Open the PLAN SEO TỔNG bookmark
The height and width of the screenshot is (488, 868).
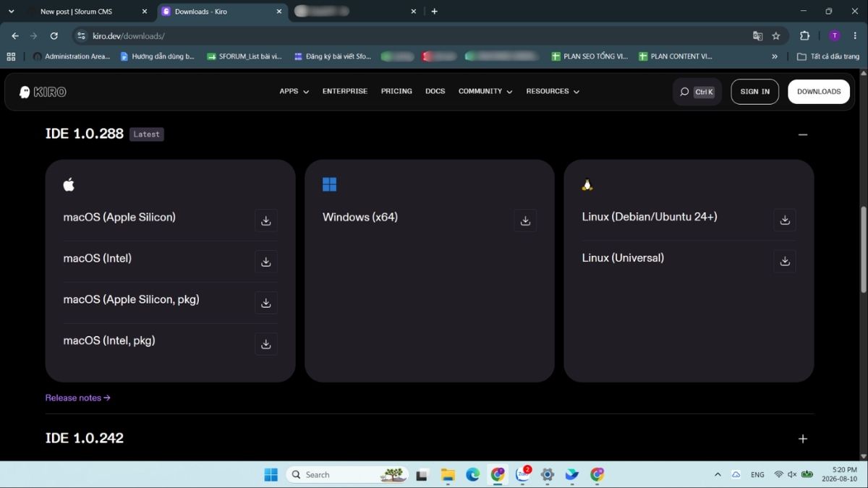point(590,56)
